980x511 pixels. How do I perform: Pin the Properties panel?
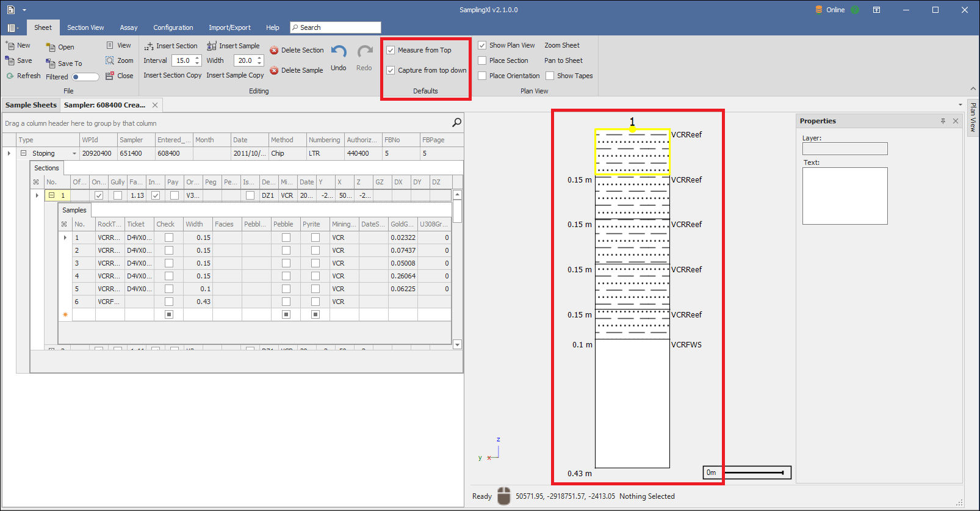(943, 121)
